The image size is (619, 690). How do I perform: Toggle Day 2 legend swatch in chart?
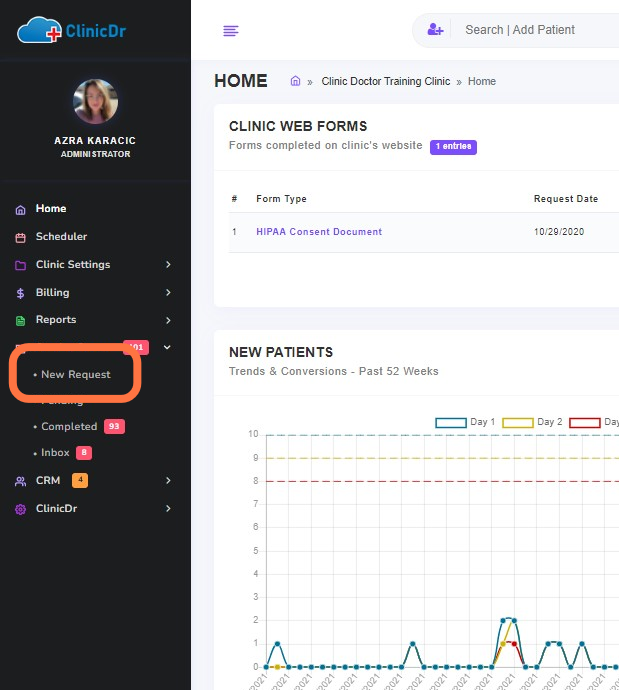518,423
